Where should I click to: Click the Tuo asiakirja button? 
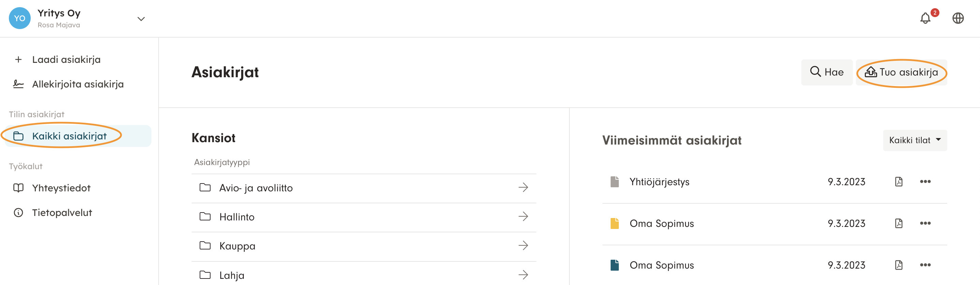(x=901, y=72)
